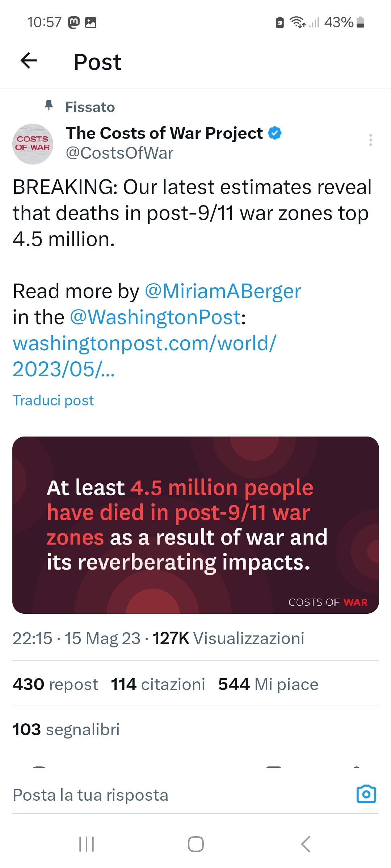Open @MiriamABerger profile mention
This screenshot has height=868, width=391.
(223, 291)
